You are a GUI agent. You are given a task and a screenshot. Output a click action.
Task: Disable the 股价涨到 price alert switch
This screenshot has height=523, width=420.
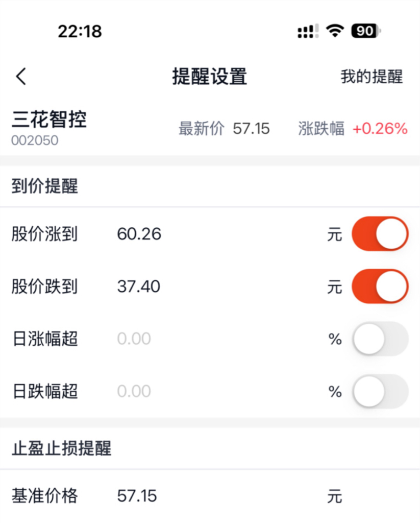pos(380,234)
